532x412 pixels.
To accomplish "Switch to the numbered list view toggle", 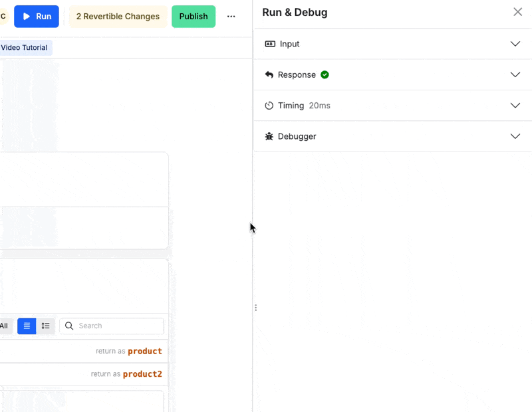I will 45,326.
